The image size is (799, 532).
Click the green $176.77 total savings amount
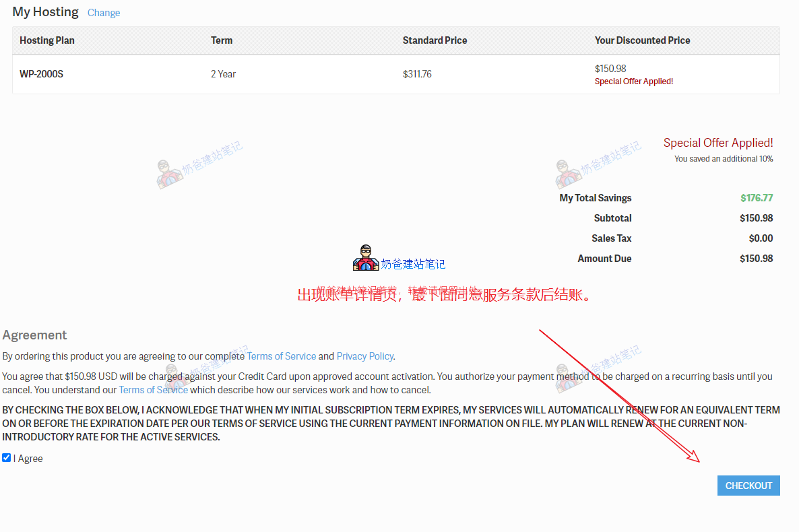[757, 198]
